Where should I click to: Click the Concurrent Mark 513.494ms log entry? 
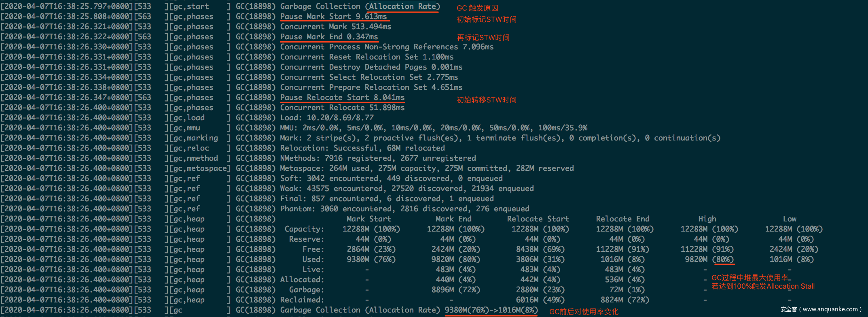(x=335, y=27)
